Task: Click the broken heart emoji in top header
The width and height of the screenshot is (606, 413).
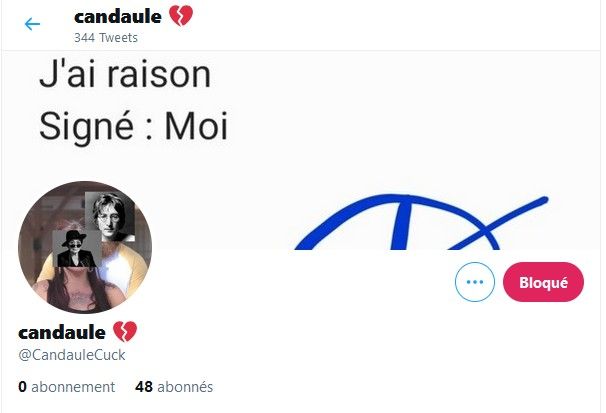Action: [x=181, y=16]
